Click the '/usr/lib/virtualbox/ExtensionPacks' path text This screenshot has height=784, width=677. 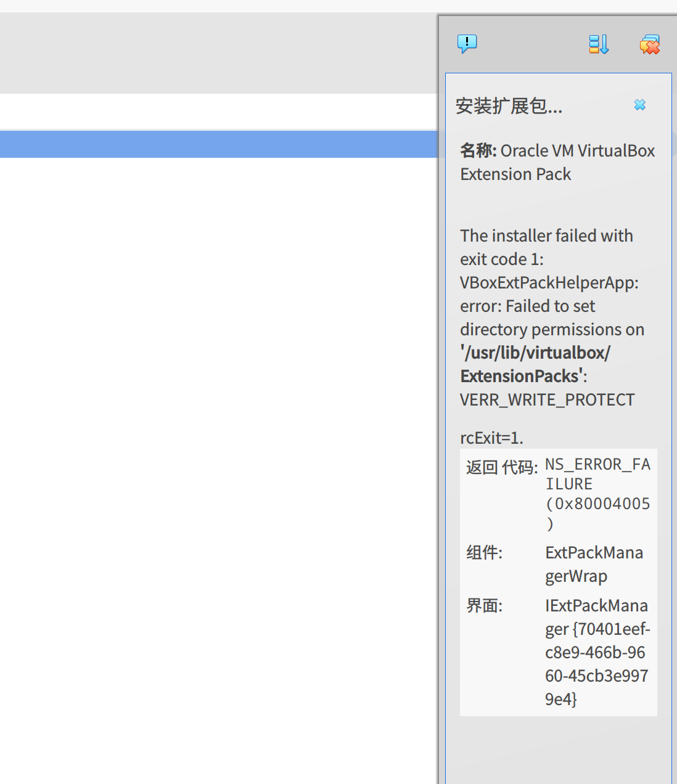pos(535,364)
